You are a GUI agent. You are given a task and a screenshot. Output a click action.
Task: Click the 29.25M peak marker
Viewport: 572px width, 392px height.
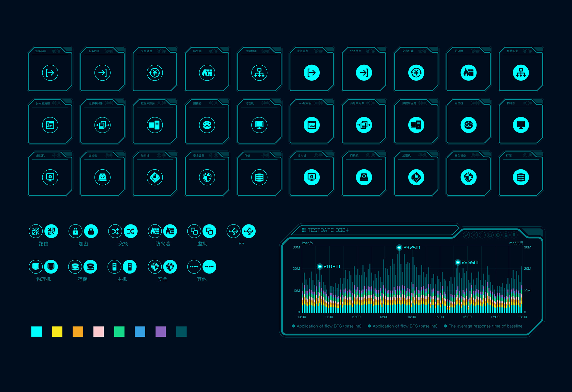tap(399, 247)
